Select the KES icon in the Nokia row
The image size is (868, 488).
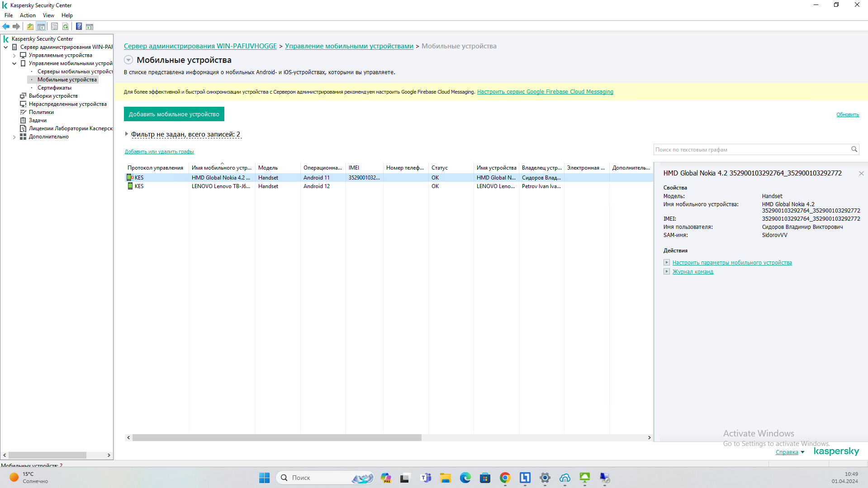(130, 178)
